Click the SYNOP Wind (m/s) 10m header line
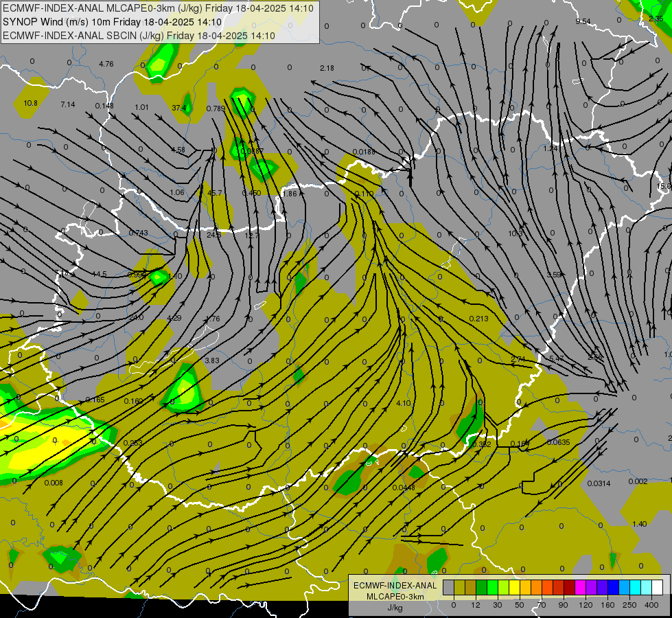 coord(113,22)
